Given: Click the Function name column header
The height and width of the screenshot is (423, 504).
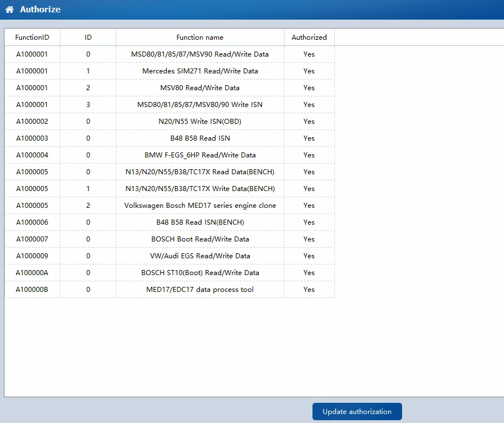Looking at the screenshot, I should pyautogui.click(x=199, y=38).
